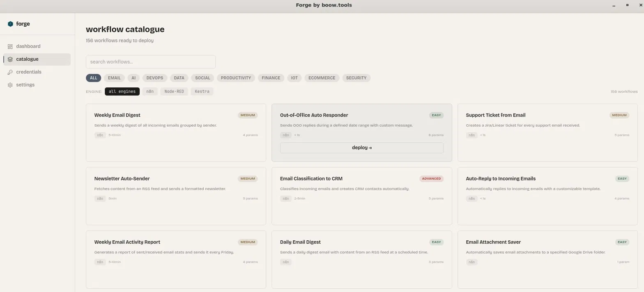Viewport: 644px width, 292px height.
Task: Filter by Kestra engine
Action: click(x=202, y=91)
